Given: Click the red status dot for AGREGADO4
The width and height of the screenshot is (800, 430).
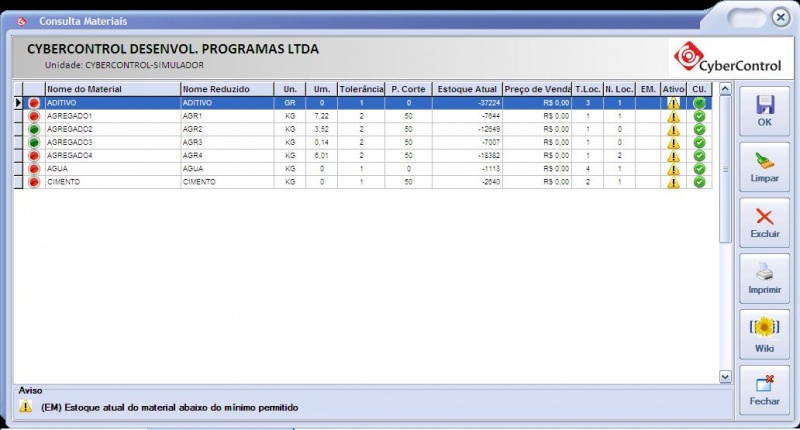Looking at the screenshot, I should coord(34,156).
